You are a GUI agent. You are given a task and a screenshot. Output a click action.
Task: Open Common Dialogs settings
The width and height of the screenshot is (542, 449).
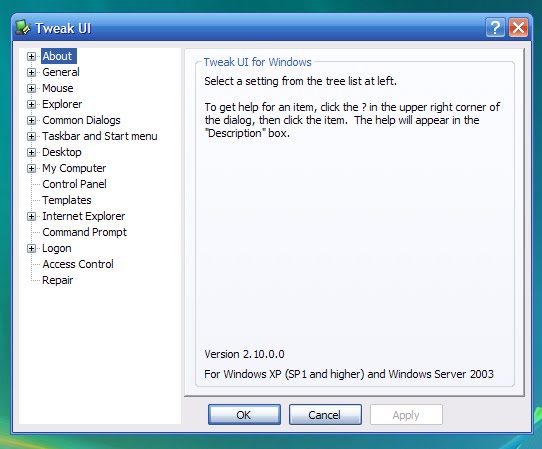pos(81,120)
